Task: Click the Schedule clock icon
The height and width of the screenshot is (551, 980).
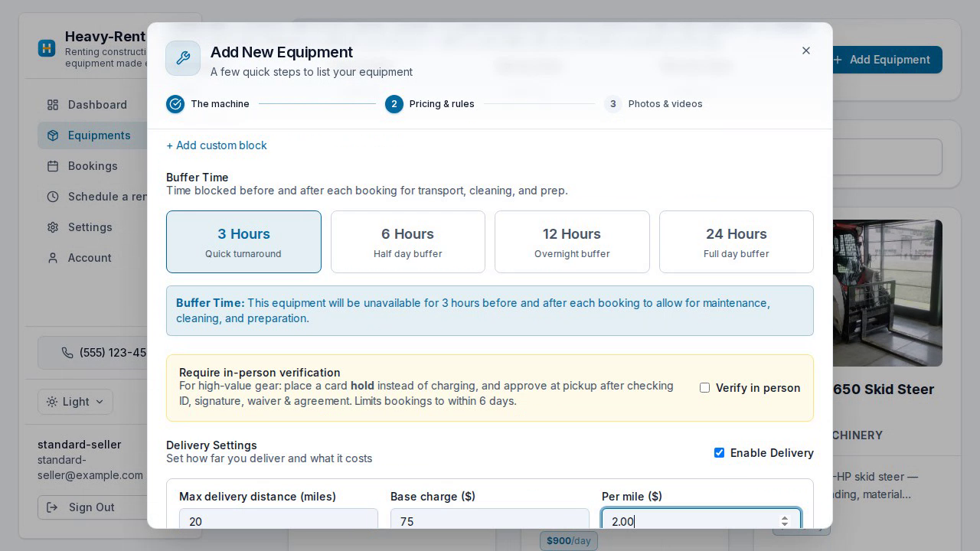Action: point(53,197)
